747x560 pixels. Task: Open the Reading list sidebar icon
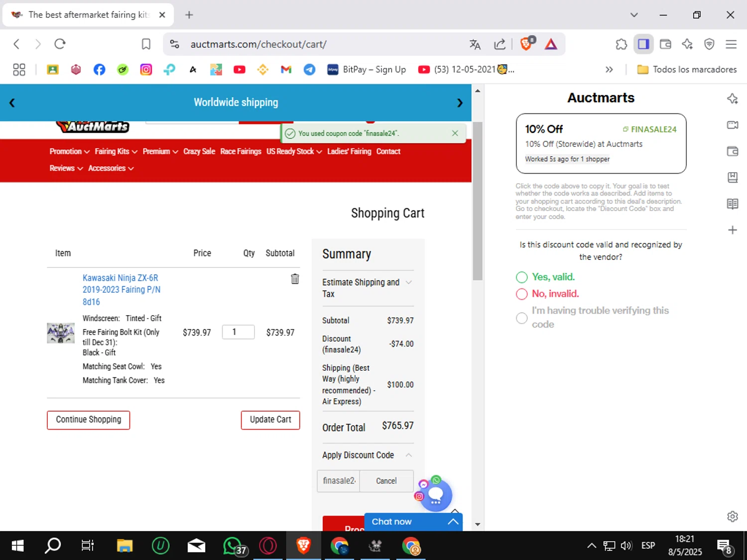click(x=732, y=204)
